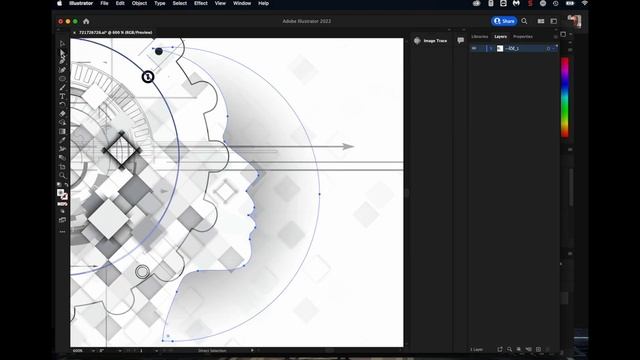Open the Image Trace panel
This screenshot has width=640, height=360.
point(430,41)
